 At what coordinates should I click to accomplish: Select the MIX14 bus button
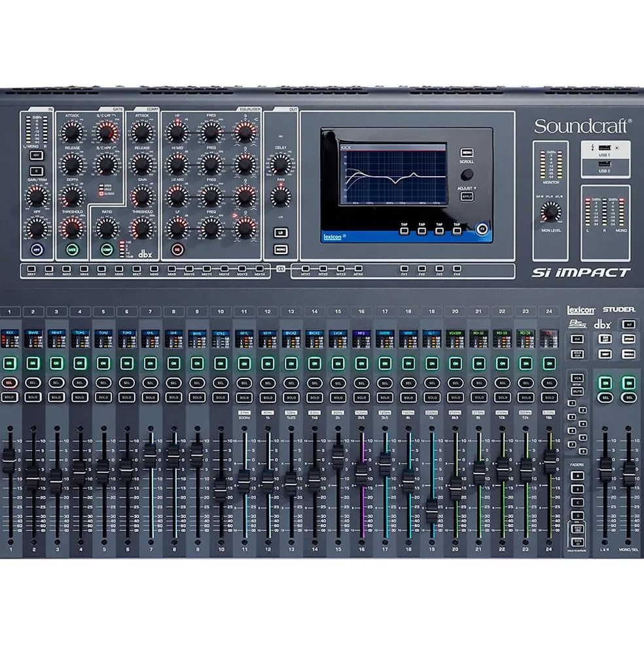click(259, 268)
